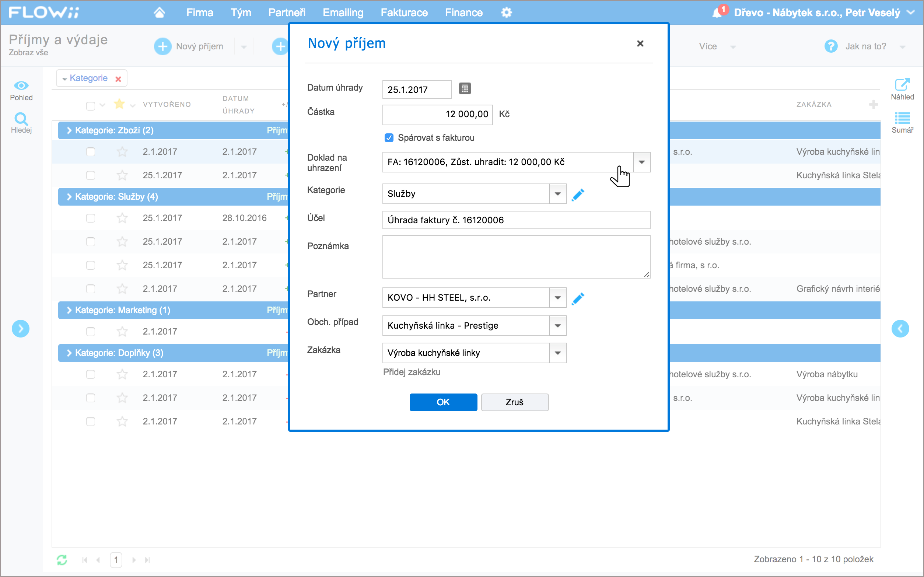Open the Obch. případ dropdown
The width and height of the screenshot is (924, 577).
coord(557,325)
